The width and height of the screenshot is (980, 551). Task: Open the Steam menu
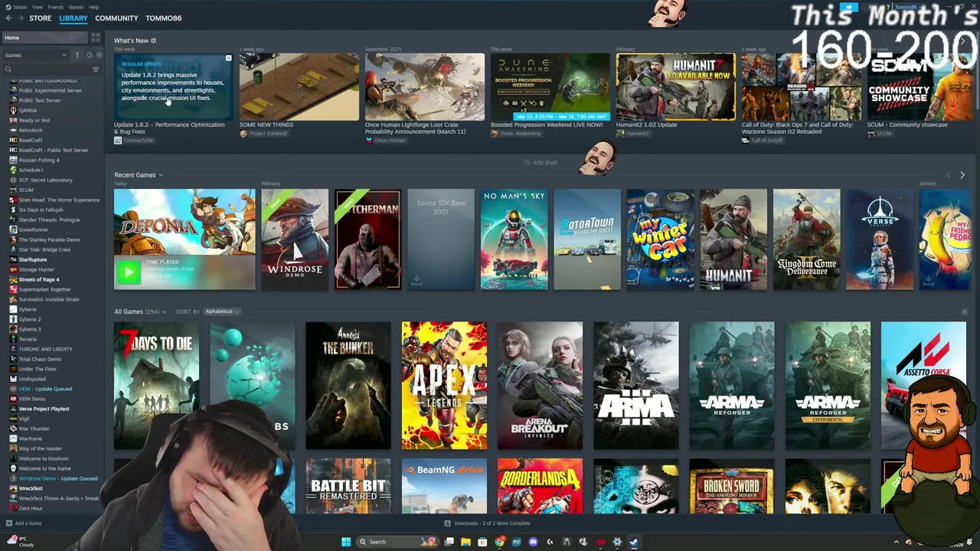click(x=19, y=7)
